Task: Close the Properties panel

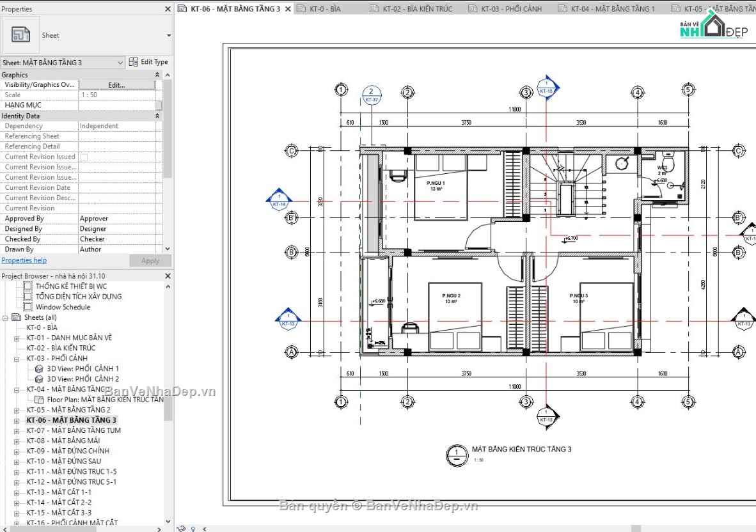Action: pyautogui.click(x=168, y=9)
